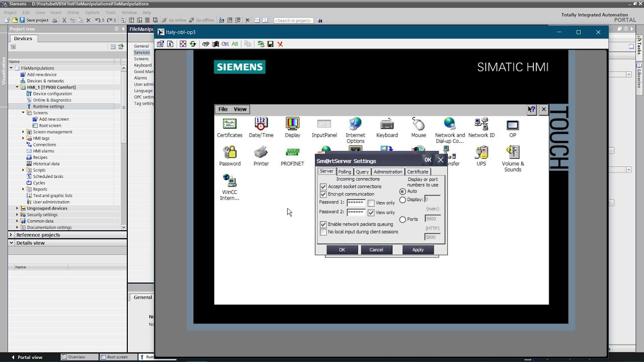The image size is (644, 362).
Task: Click OK in Sm@rtServer Settings title bar
Action: 428,160
